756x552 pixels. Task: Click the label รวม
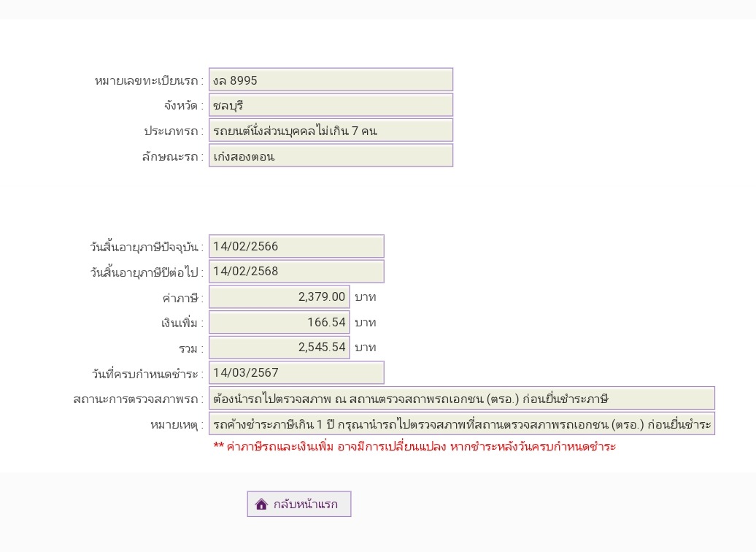coord(191,348)
